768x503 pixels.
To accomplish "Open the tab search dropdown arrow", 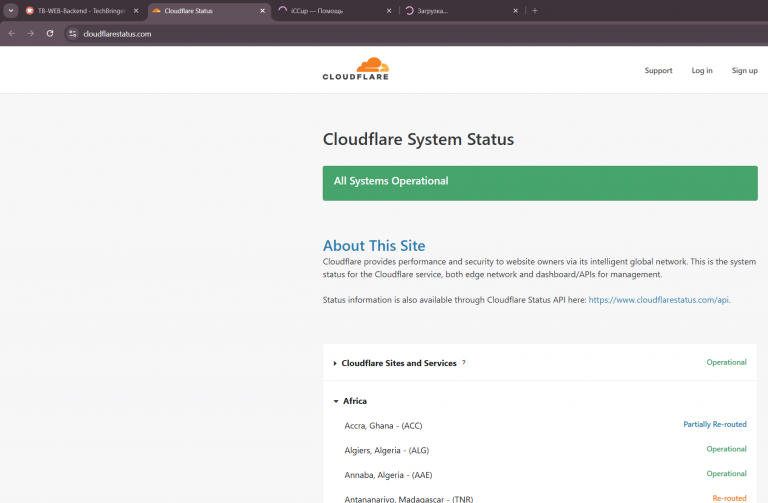I will coord(11,10).
